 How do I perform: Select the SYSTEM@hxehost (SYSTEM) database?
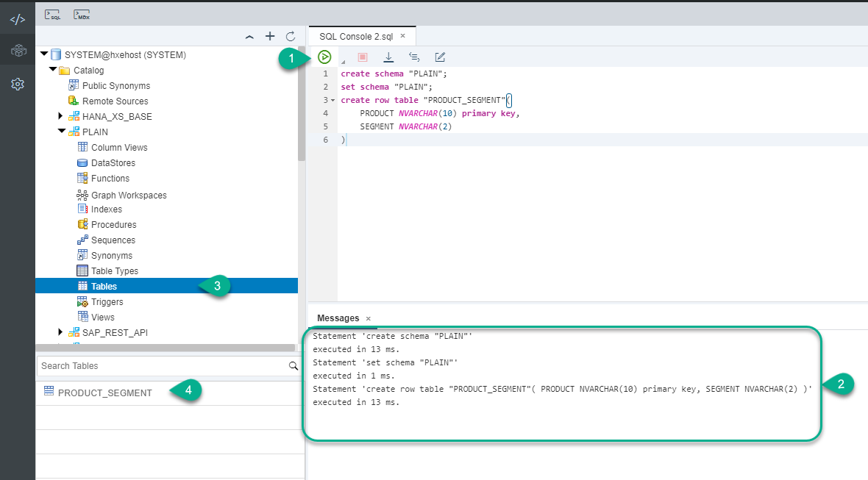click(125, 54)
